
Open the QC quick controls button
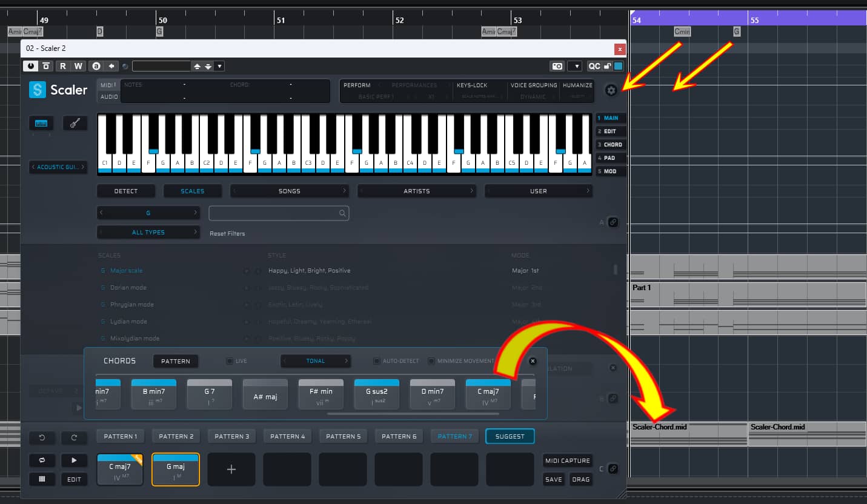(594, 66)
